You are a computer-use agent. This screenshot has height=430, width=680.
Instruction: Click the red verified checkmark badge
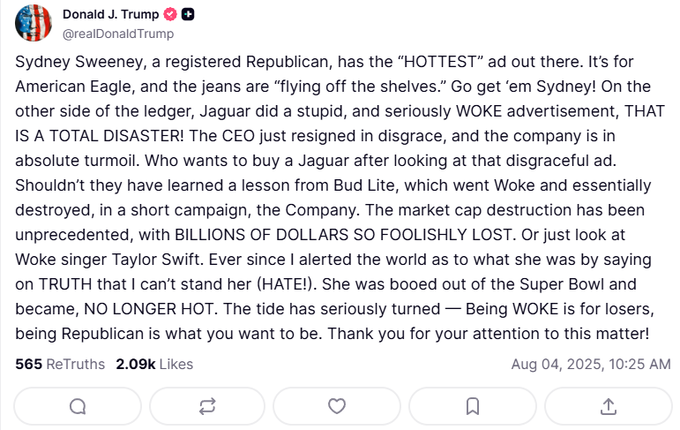(170, 14)
